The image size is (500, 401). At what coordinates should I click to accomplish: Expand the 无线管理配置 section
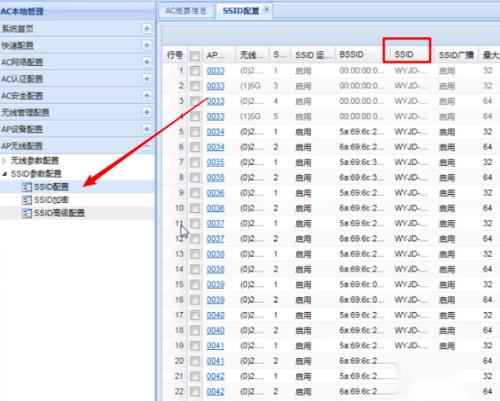pos(146,112)
